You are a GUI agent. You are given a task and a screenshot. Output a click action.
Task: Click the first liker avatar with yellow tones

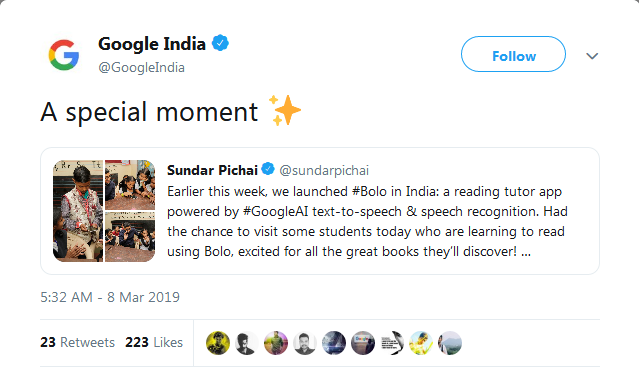tap(218, 343)
